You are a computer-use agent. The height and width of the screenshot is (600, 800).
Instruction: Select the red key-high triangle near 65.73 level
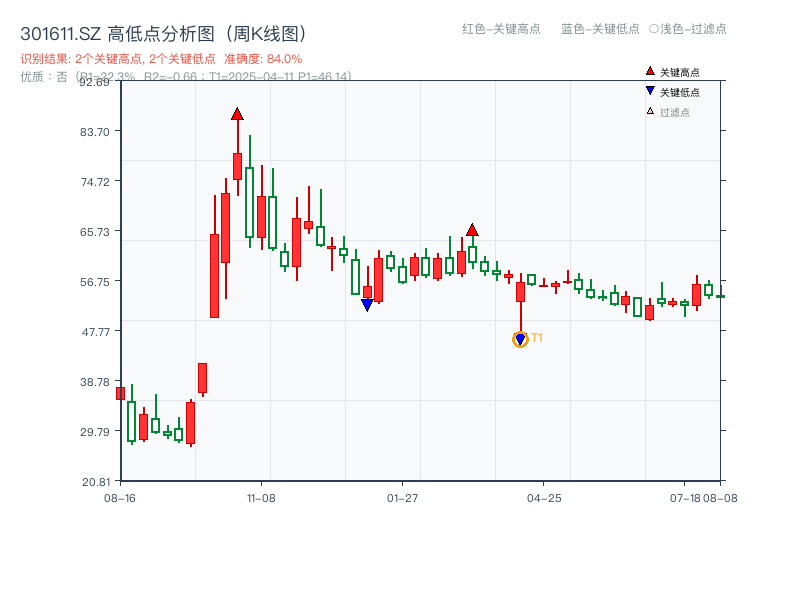click(x=472, y=230)
